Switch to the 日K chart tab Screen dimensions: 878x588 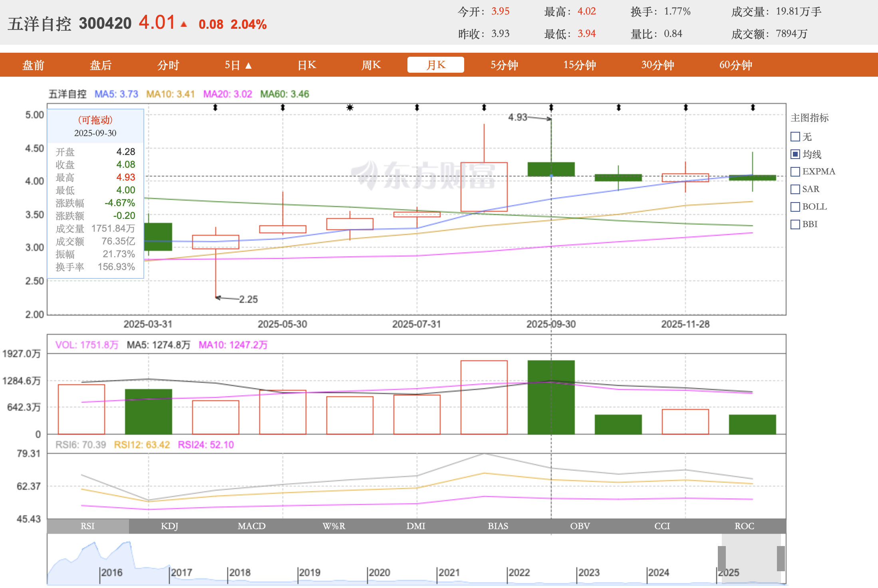[x=307, y=65]
